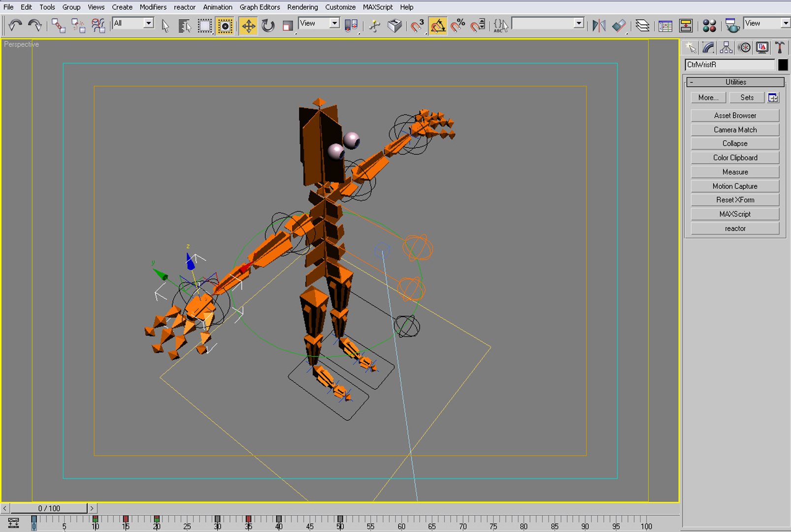Click the Quick Render teapot icon
The height and width of the screenshot is (532, 791).
tap(732, 25)
